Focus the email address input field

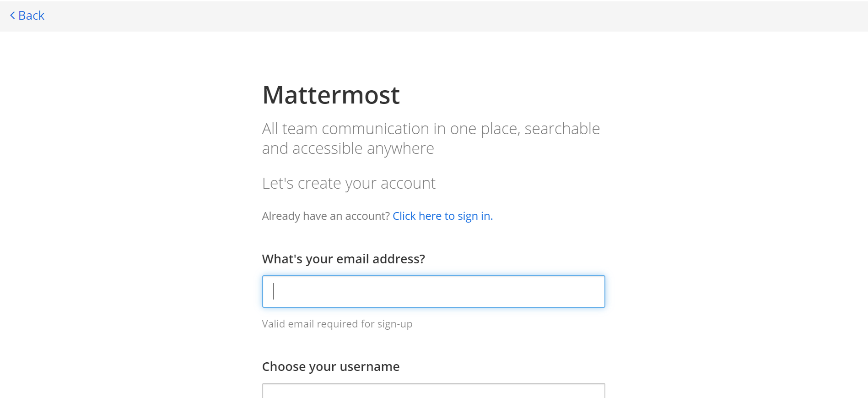tap(433, 291)
